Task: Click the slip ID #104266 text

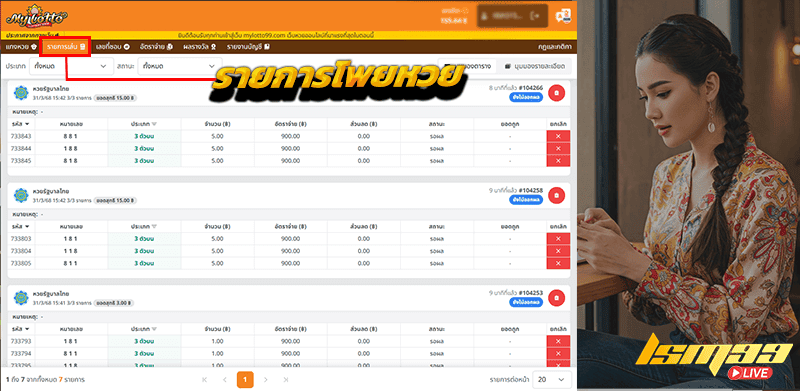Action: (x=530, y=88)
